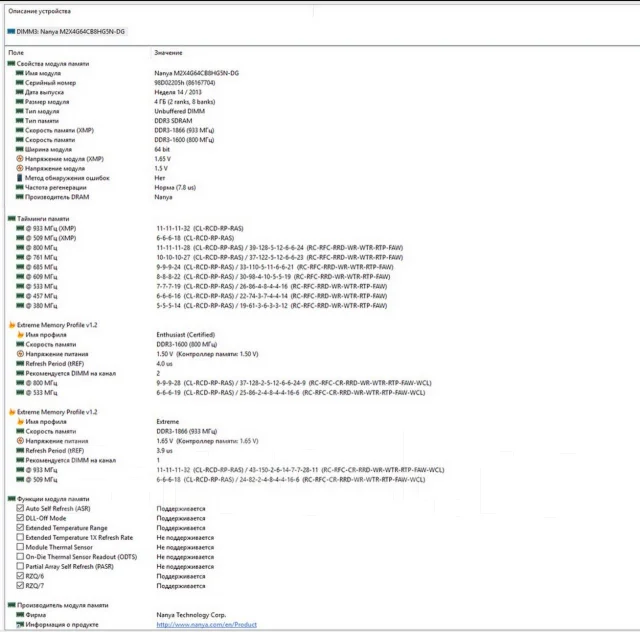Toggle the Extended Temperature Range checkbox
The image size is (640, 632).
pyautogui.click(x=20, y=527)
